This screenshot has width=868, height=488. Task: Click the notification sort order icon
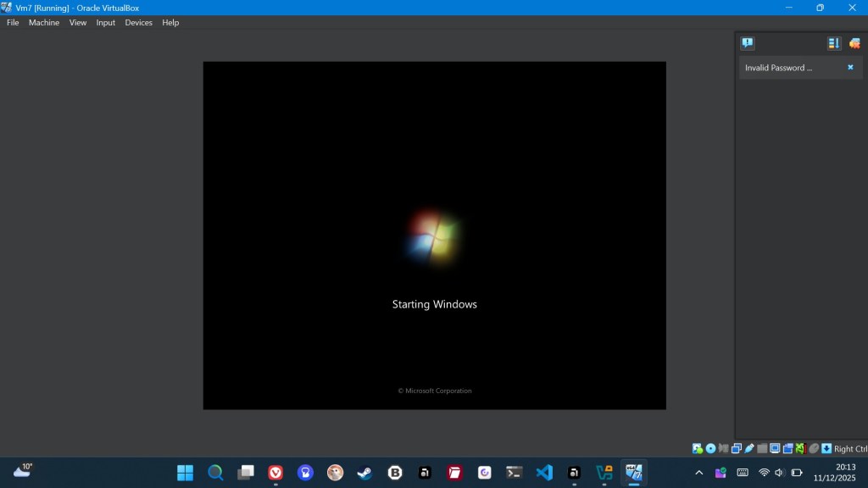834,42
